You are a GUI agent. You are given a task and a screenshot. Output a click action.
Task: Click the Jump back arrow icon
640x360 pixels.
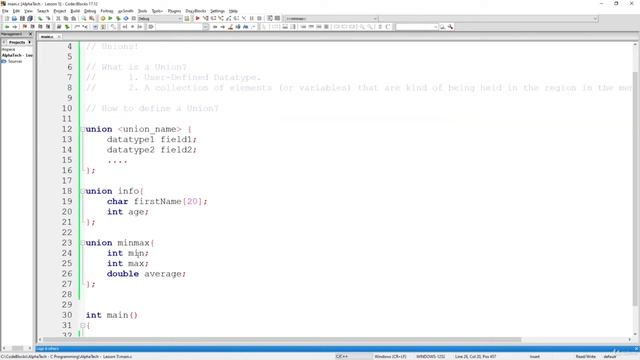7,27
